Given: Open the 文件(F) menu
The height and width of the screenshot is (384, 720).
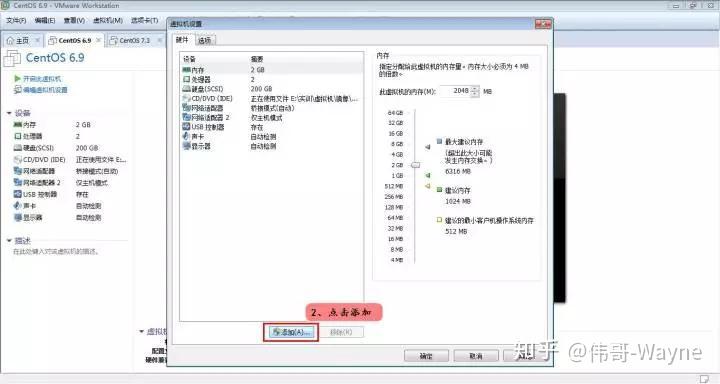Looking at the screenshot, I should [x=16, y=21].
